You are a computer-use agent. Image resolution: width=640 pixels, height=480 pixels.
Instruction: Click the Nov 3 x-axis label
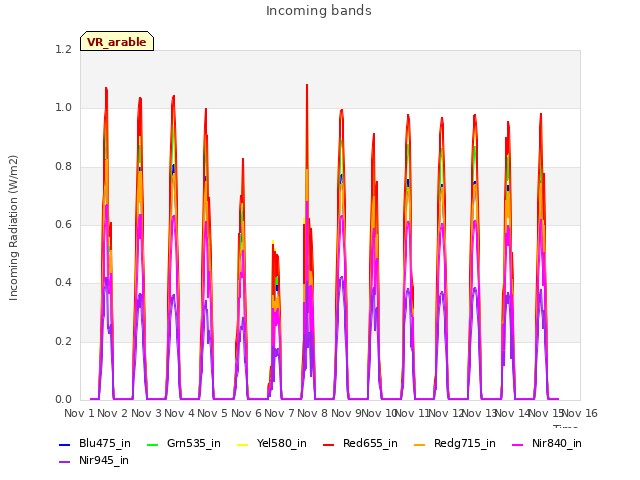coord(147,413)
